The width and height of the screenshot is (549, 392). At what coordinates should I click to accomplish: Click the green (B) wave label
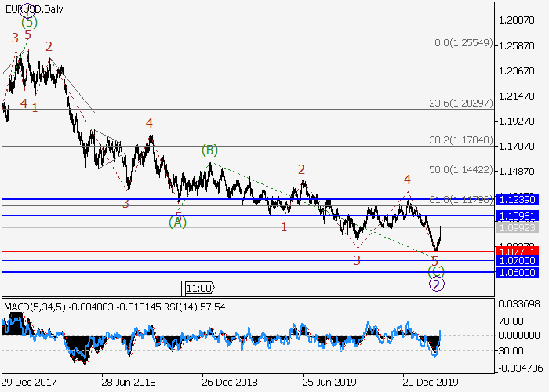209,150
